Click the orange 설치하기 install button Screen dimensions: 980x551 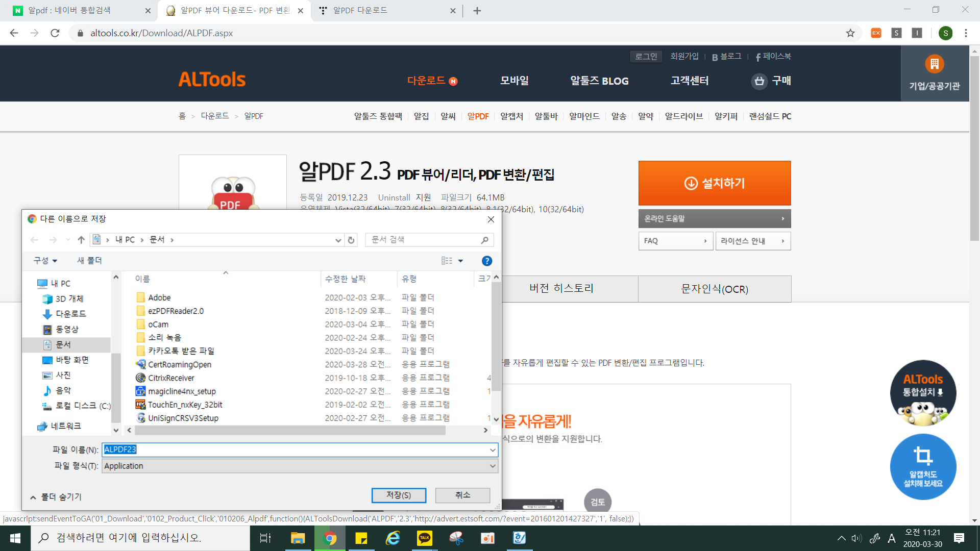pyautogui.click(x=714, y=183)
